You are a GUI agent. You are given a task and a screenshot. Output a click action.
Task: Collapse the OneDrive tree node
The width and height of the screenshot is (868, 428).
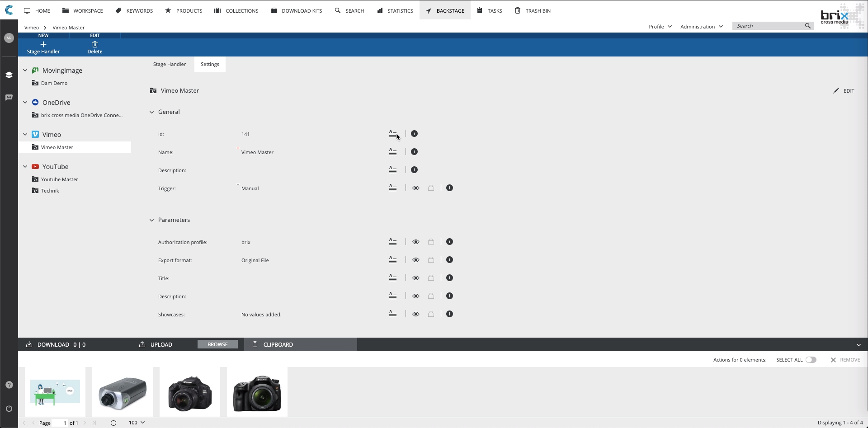25,103
